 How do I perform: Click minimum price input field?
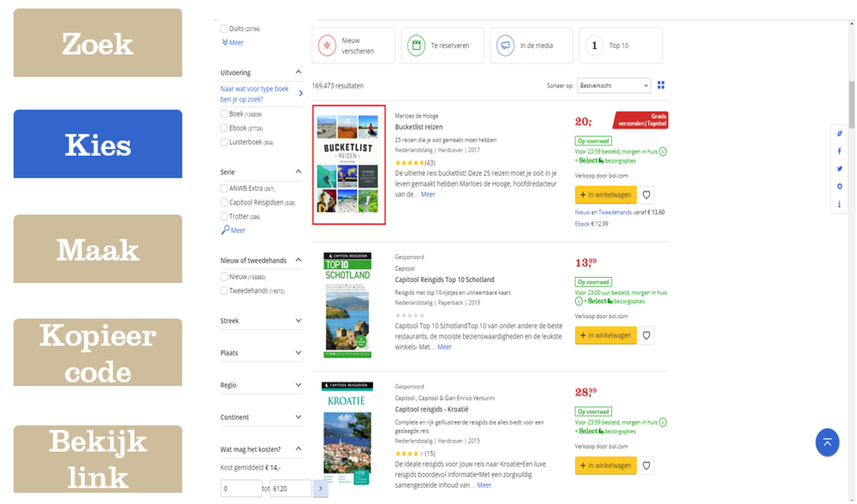point(241,488)
